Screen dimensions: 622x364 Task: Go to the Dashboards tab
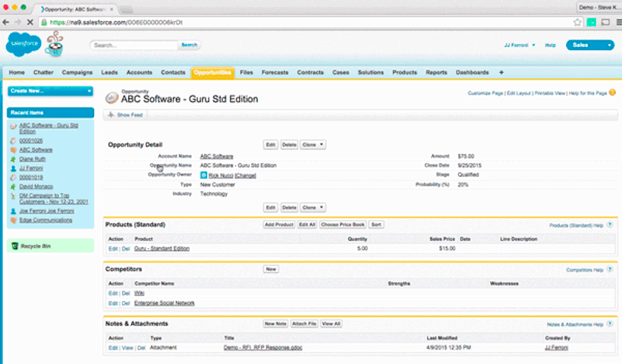[x=472, y=72]
